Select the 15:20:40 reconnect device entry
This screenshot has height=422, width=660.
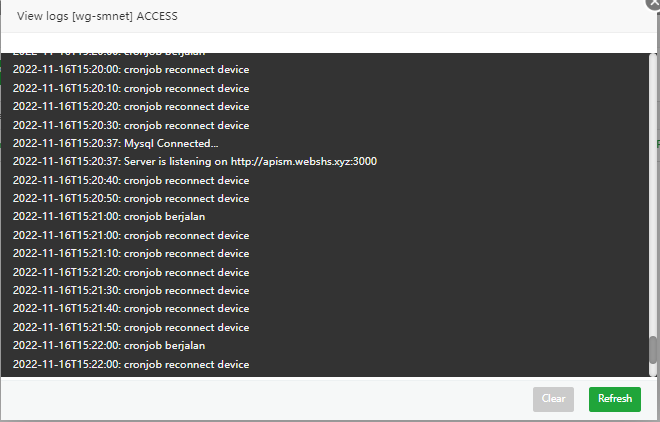coord(130,180)
